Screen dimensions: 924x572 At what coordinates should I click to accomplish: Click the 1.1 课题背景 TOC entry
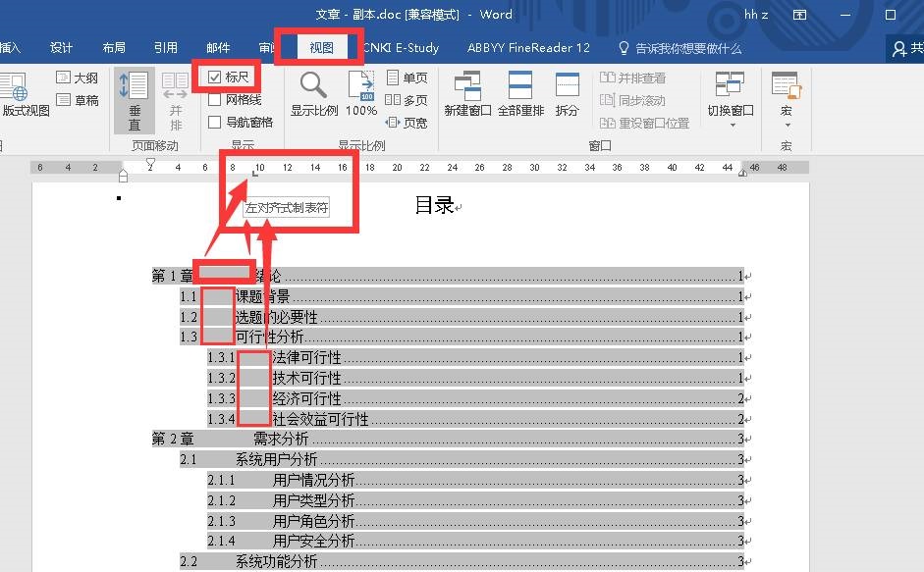point(462,296)
